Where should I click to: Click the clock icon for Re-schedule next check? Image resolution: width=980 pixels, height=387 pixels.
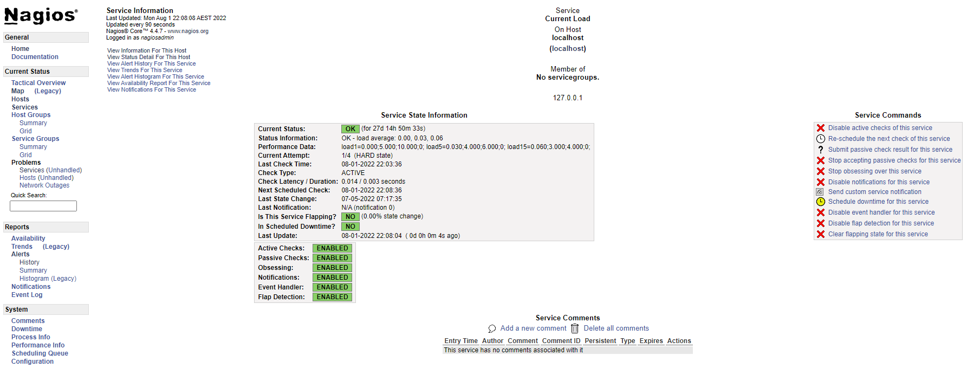[821, 139]
